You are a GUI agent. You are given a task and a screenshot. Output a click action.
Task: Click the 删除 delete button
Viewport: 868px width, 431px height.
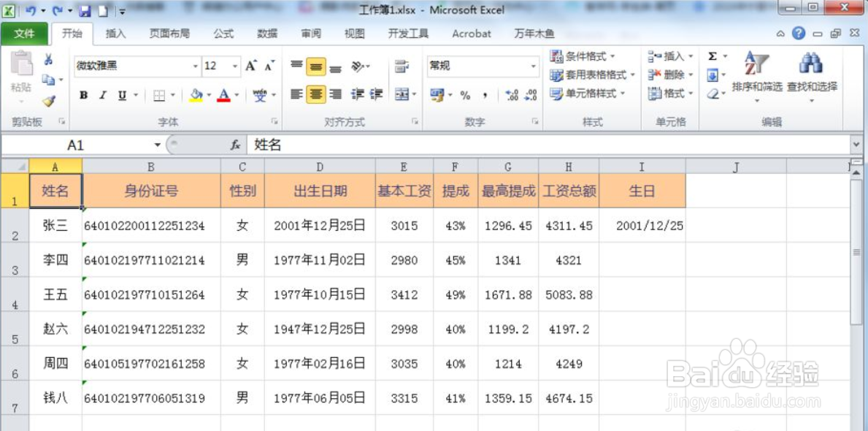664,75
